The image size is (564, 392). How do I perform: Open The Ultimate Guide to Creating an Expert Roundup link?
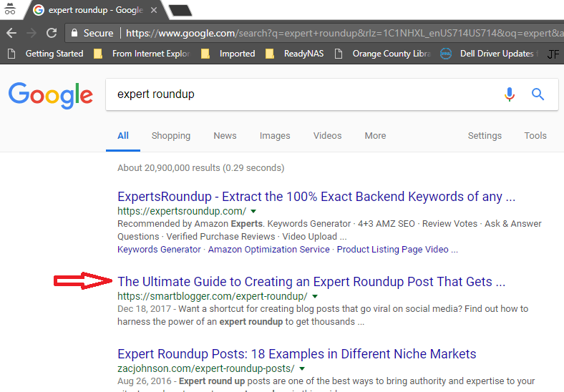311,282
